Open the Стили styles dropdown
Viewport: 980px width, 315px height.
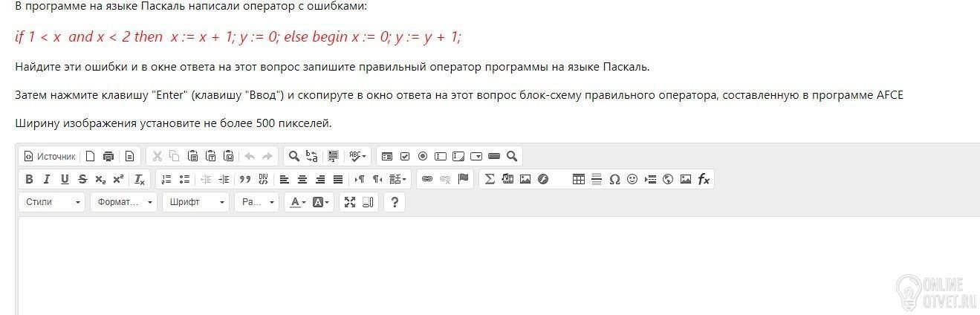tap(52, 202)
